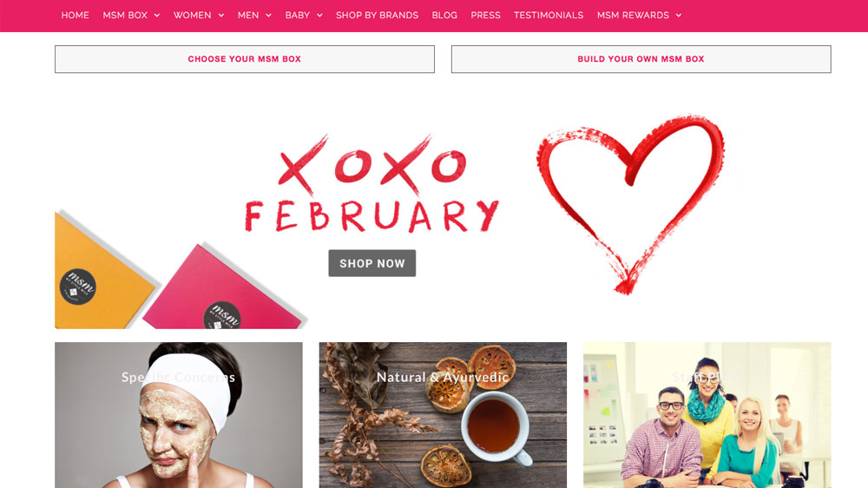Click the msm logo on orange box

point(78,287)
